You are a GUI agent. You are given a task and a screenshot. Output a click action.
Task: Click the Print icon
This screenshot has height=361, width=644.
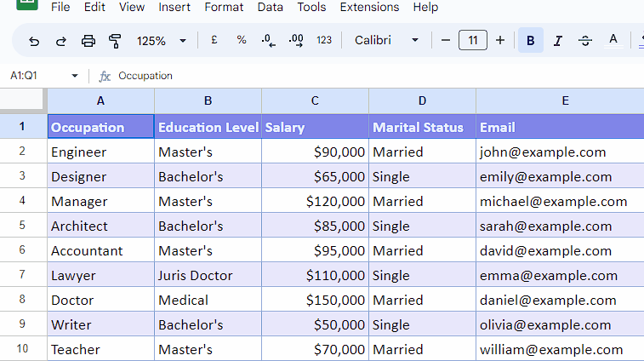tap(88, 41)
